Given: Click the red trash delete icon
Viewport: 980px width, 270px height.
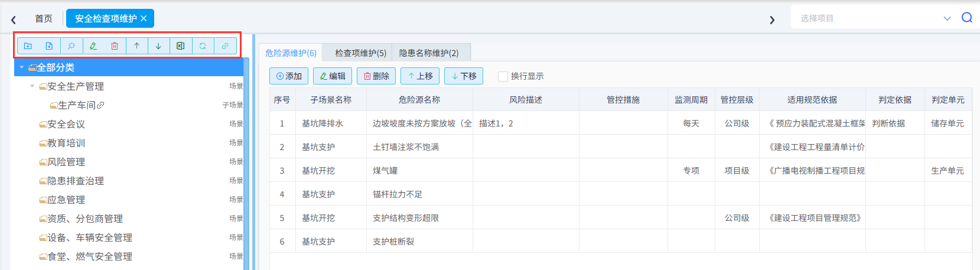Looking at the screenshot, I should click(x=115, y=45).
